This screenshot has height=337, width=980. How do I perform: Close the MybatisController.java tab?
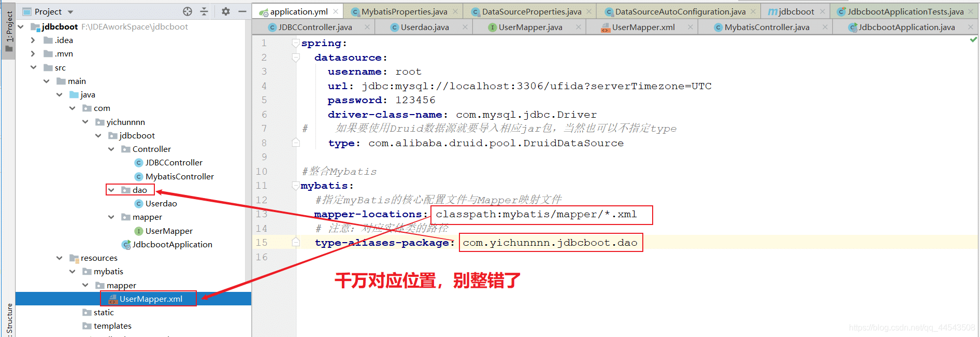(825, 27)
